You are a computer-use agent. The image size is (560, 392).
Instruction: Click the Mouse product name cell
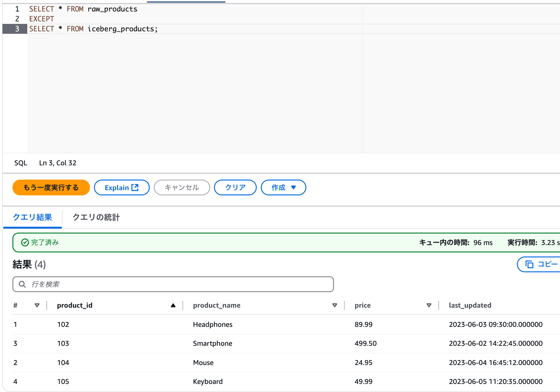pos(203,363)
